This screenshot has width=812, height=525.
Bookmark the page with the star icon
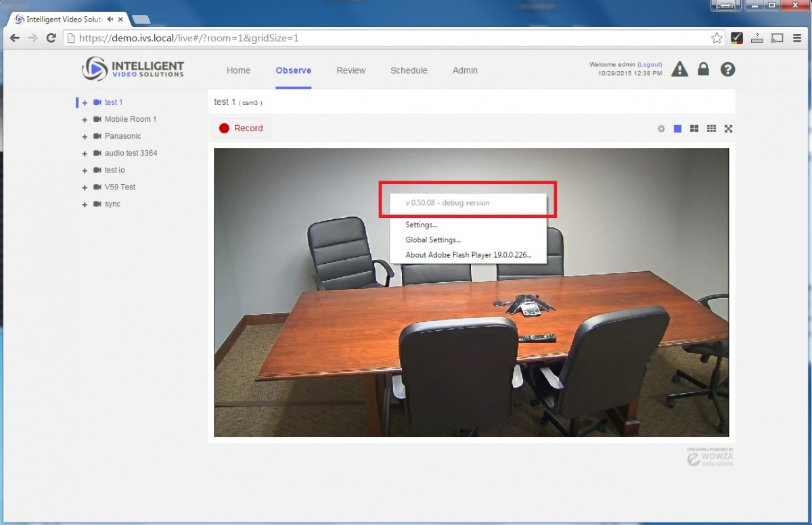(717, 38)
